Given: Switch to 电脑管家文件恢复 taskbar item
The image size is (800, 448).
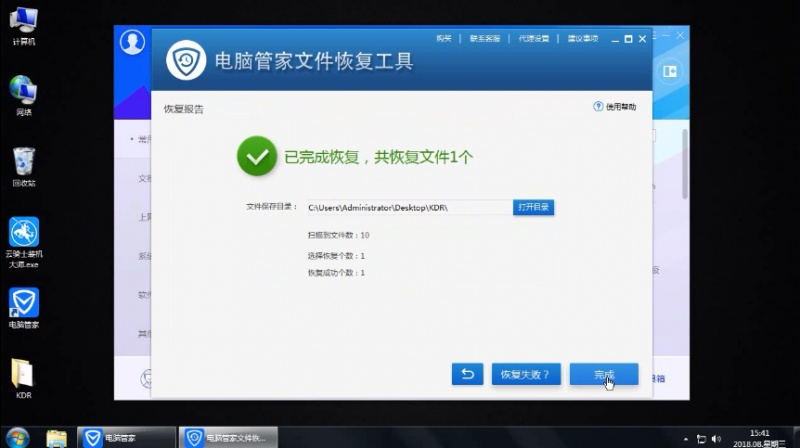Looking at the screenshot, I should (x=228, y=438).
